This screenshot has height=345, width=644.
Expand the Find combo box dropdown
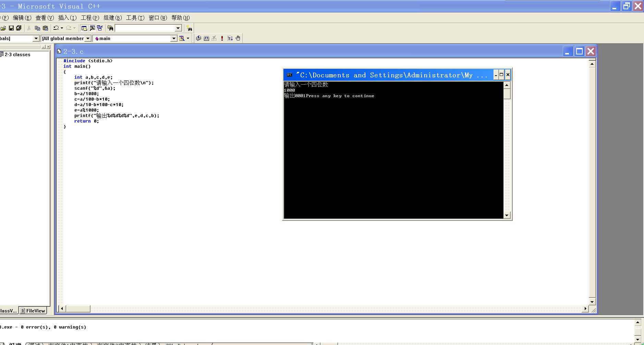point(178,28)
